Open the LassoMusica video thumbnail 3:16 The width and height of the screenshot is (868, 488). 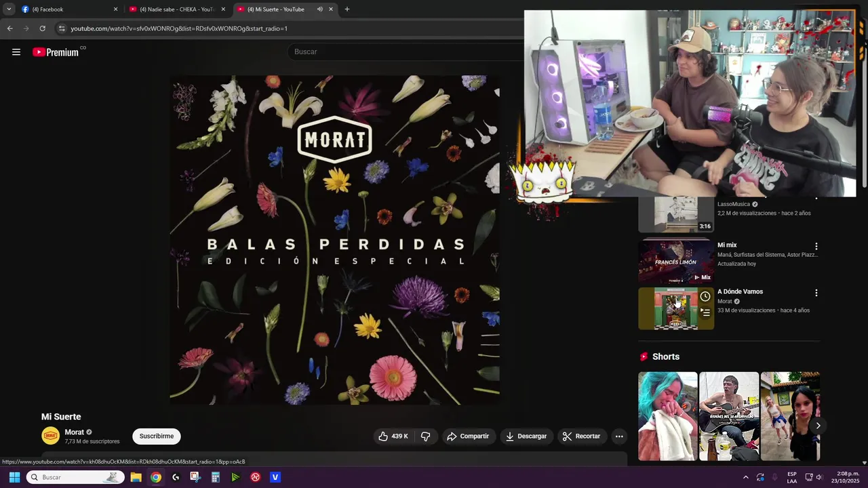click(x=676, y=215)
